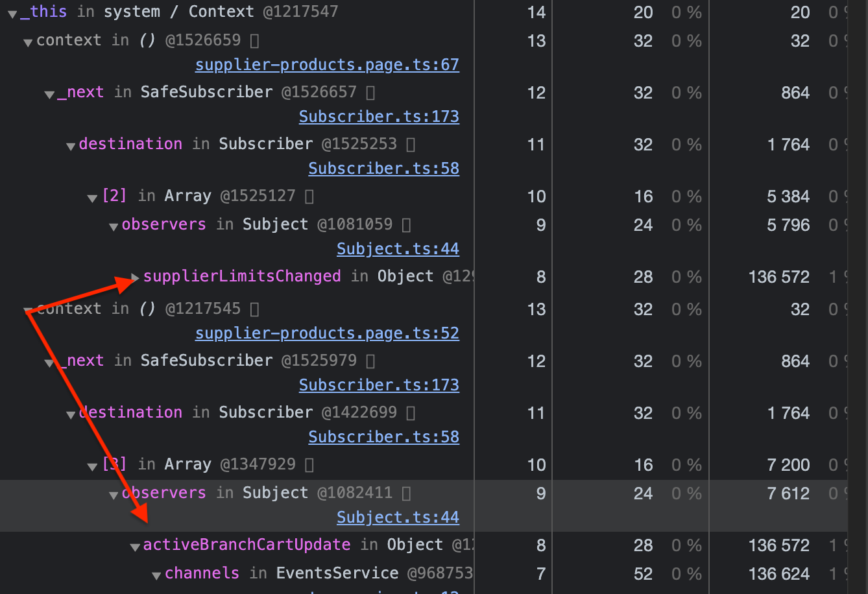Collapse the _this in system / Context row

pyautogui.click(x=12, y=14)
